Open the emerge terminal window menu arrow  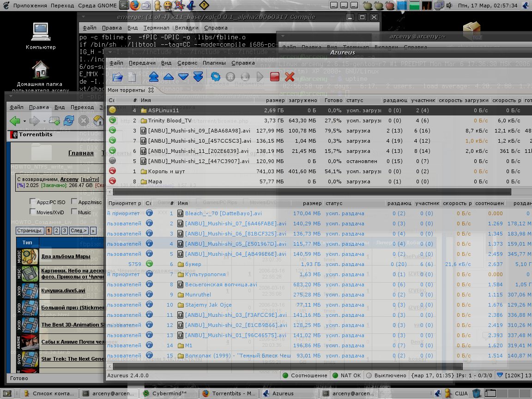[x=84, y=17]
